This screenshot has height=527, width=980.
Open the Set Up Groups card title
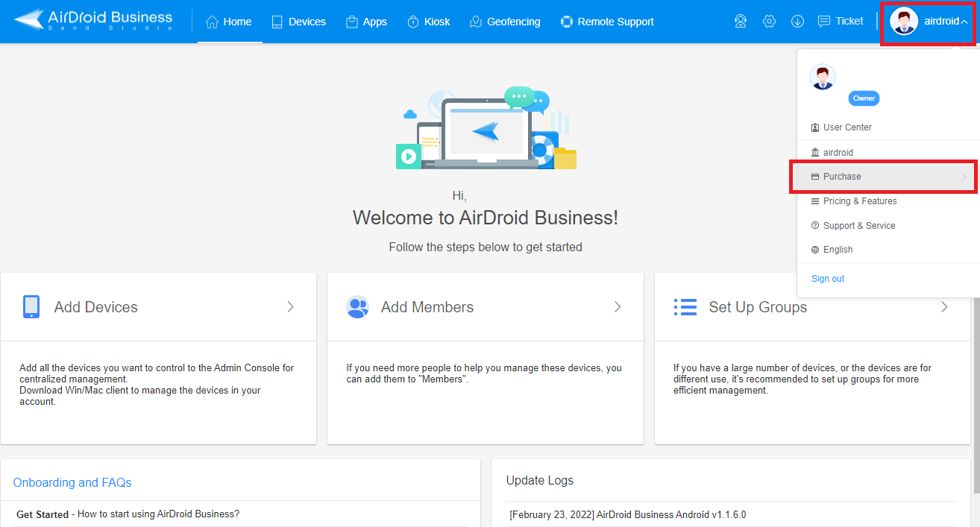click(758, 307)
